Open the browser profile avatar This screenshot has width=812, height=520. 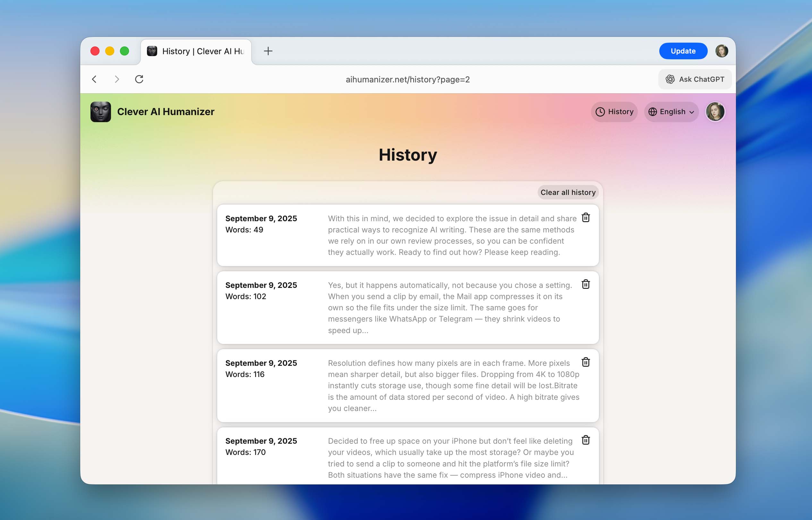coord(722,51)
